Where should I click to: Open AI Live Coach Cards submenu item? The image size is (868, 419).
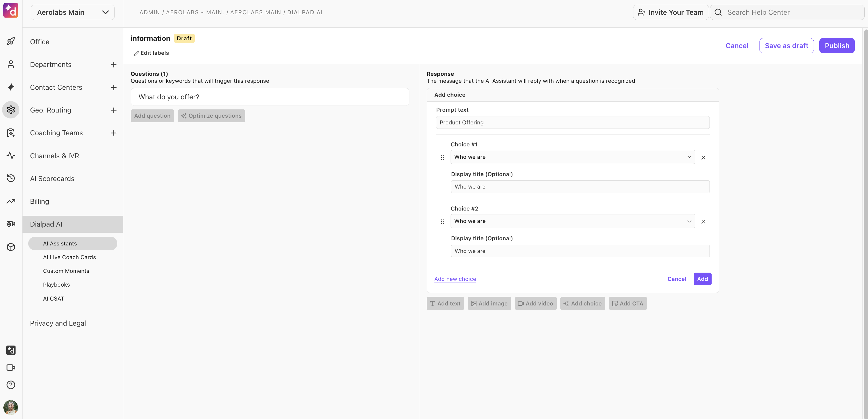69,257
